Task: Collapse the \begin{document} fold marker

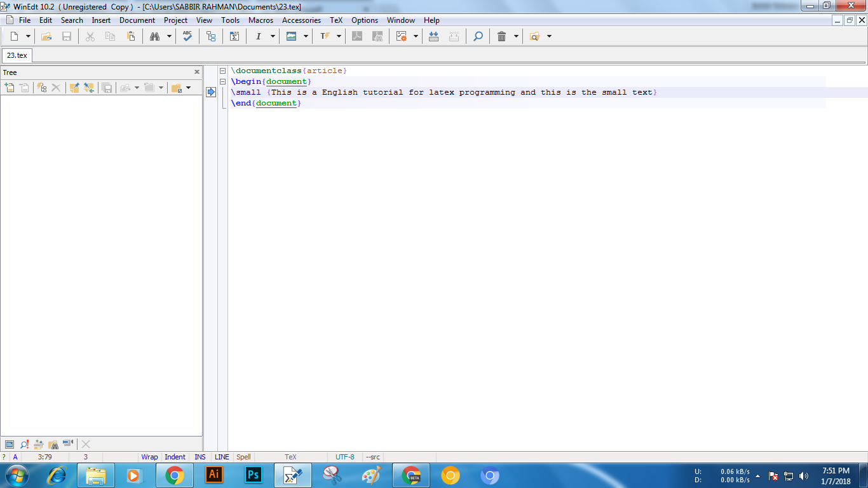Action: (x=223, y=82)
